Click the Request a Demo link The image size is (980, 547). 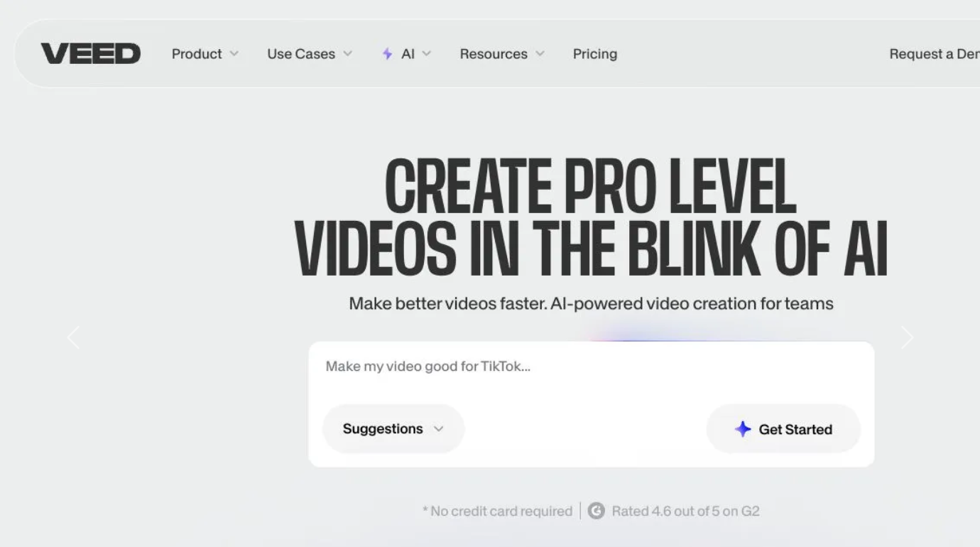[933, 54]
